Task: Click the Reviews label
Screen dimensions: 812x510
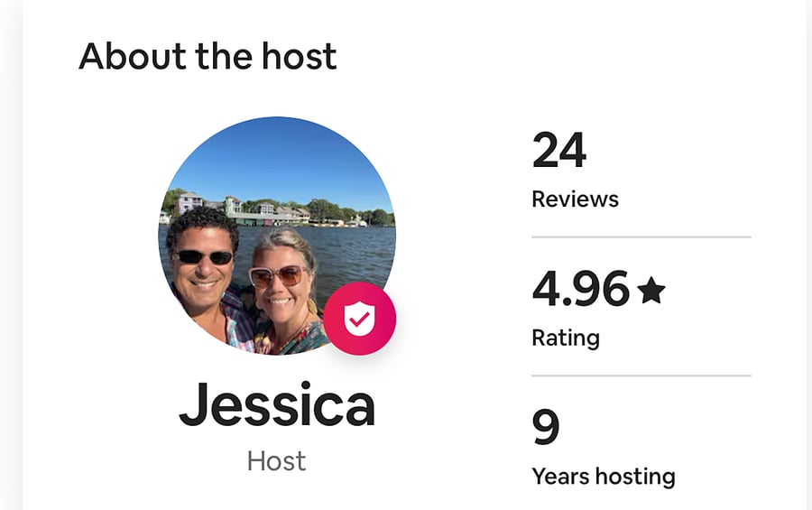Action: (x=575, y=199)
